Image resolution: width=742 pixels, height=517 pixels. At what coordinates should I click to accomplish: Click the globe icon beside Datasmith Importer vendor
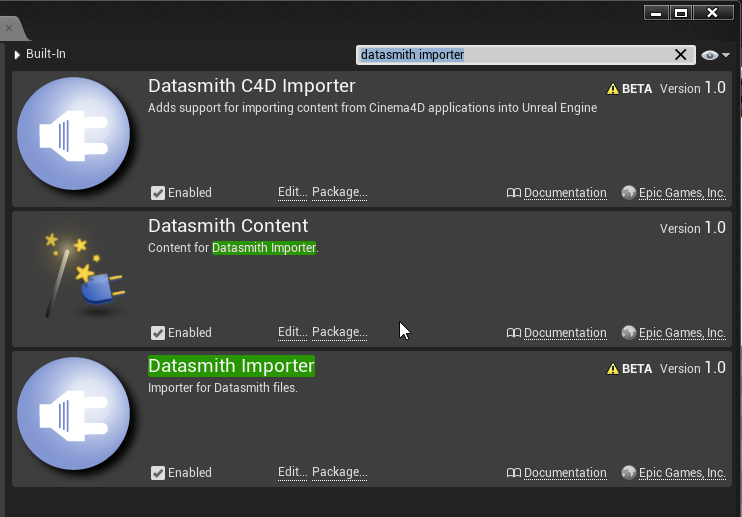click(x=628, y=473)
